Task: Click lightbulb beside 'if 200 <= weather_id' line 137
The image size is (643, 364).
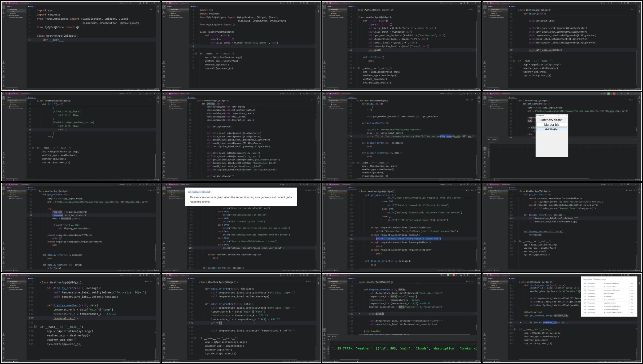Action: [x=520, y=323]
